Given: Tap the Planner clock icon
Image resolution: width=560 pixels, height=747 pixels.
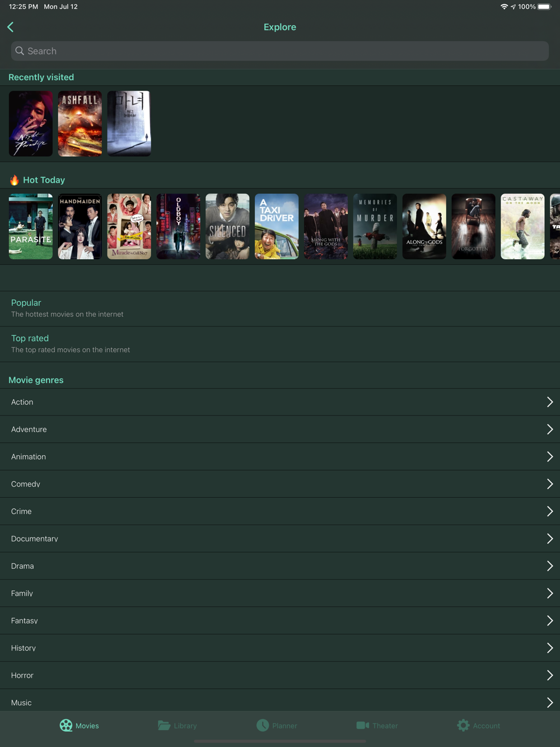Looking at the screenshot, I should click(263, 725).
